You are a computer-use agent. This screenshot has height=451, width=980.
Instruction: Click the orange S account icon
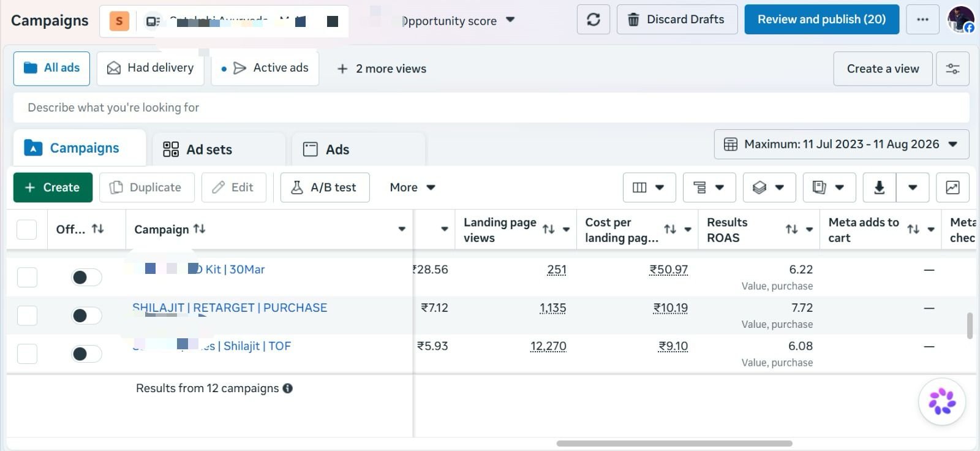pyautogui.click(x=119, y=21)
